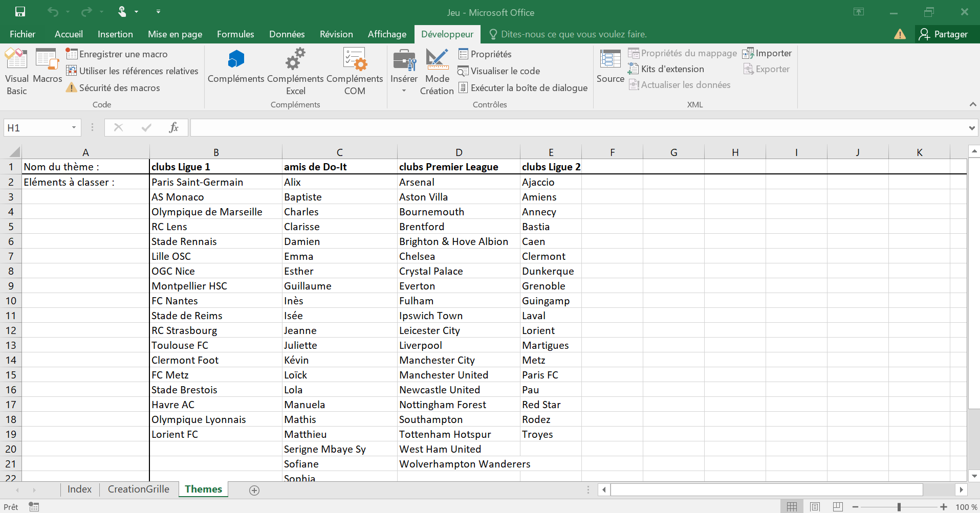The height and width of the screenshot is (513, 980).
Task: Open the Customize Quick Access Toolbar dropdown
Action: [158, 12]
